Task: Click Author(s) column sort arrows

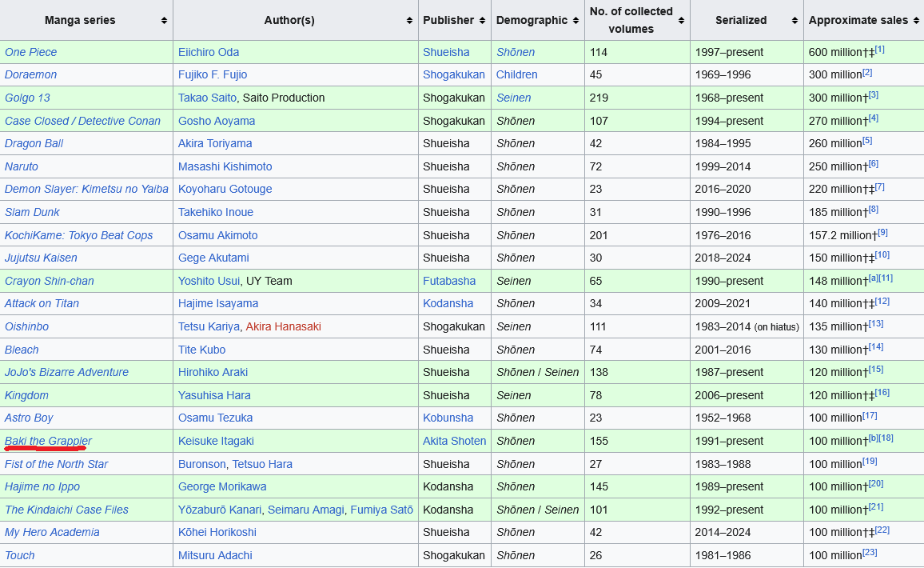Action: point(409,20)
